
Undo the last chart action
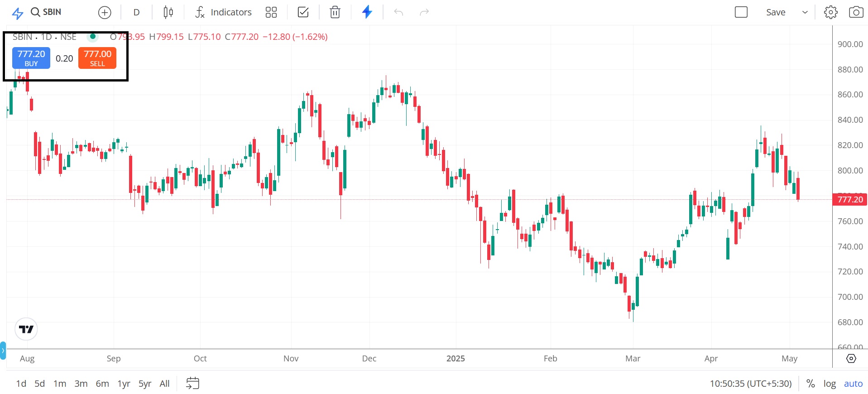tap(398, 12)
